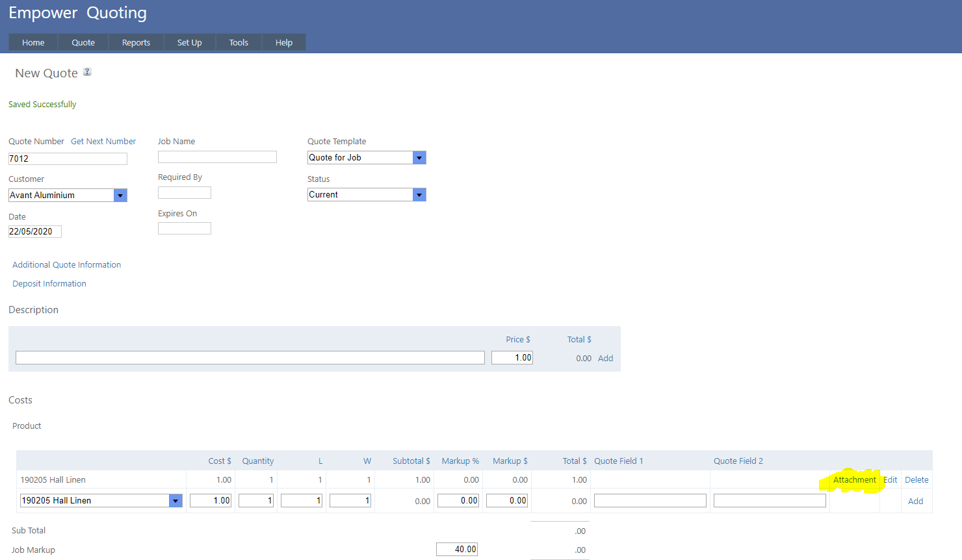The image size is (962, 560).
Task: Click the Get Next Number link
Action: click(103, 142)
